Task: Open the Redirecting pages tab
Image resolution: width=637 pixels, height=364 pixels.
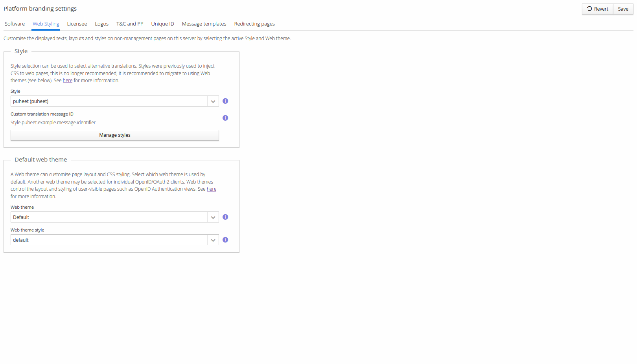Action: click(254, 24)
